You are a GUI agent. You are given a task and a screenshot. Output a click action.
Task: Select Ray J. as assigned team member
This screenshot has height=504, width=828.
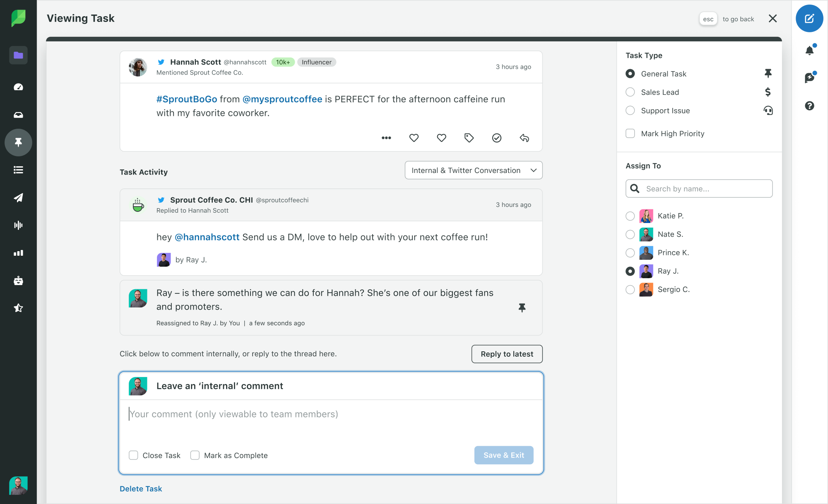click(x=630, y=271)
